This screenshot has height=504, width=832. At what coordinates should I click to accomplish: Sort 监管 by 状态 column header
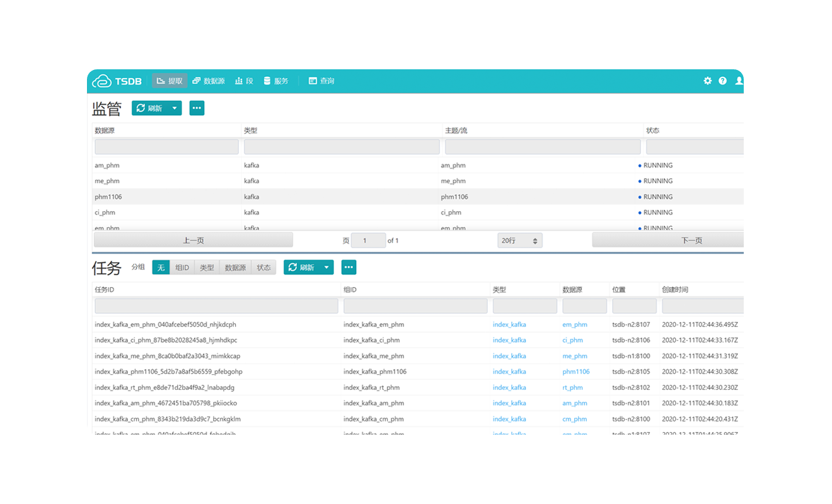click(652, 130)
